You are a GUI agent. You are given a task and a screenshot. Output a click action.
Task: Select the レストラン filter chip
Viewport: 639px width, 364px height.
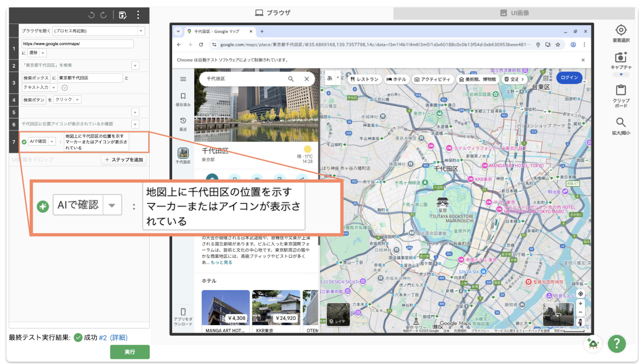pos(364,79)
